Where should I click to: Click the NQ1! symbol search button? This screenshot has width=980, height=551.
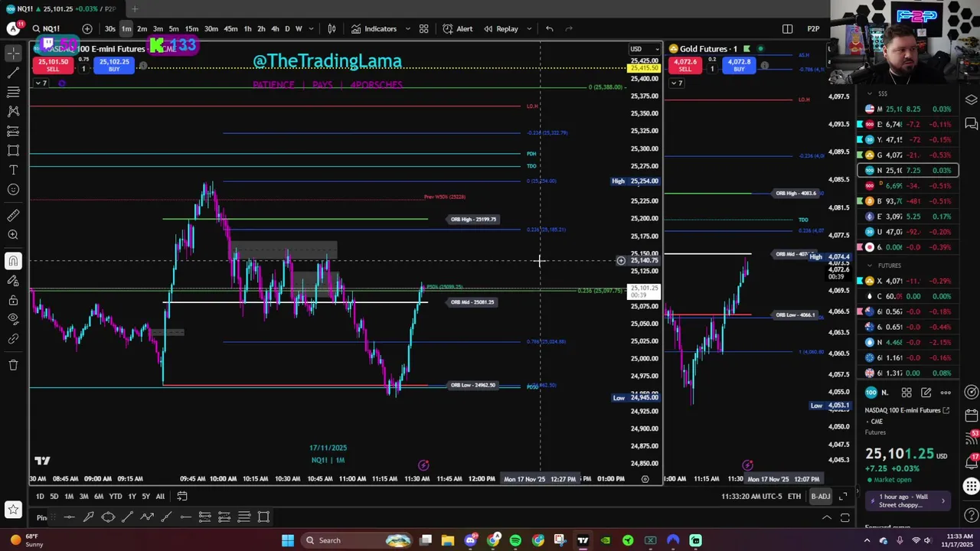point(46,29)
